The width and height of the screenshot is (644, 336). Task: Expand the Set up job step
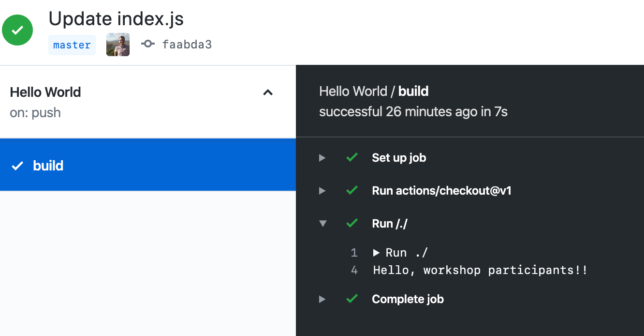399,158
